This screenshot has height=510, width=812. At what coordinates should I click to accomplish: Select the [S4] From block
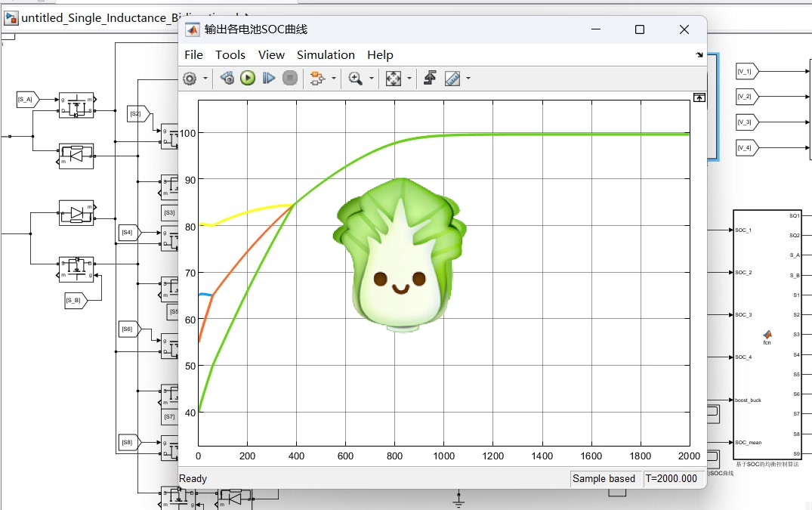[x=129, y=233]
